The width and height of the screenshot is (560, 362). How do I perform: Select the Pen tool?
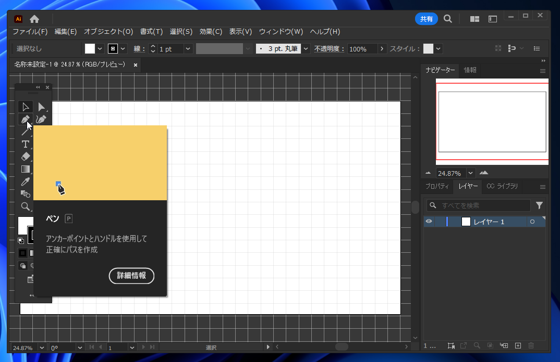(25, 119)
